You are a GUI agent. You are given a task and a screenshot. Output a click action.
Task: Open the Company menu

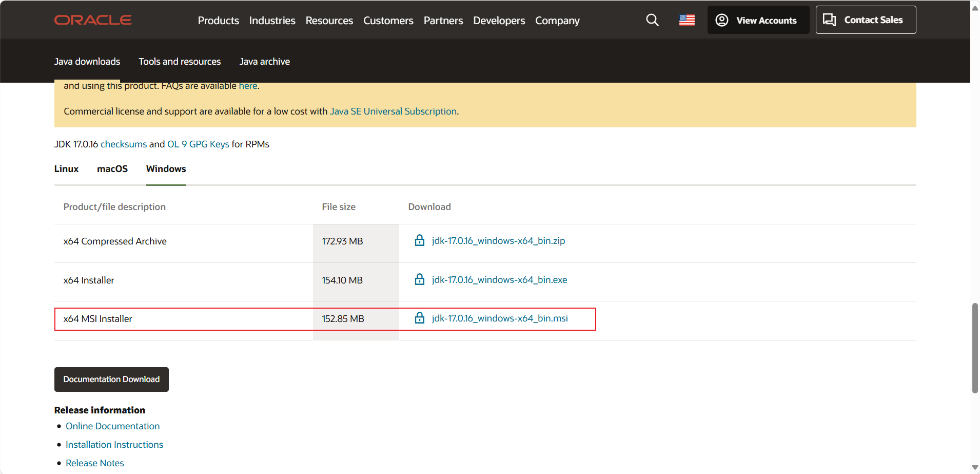[557, 21]
